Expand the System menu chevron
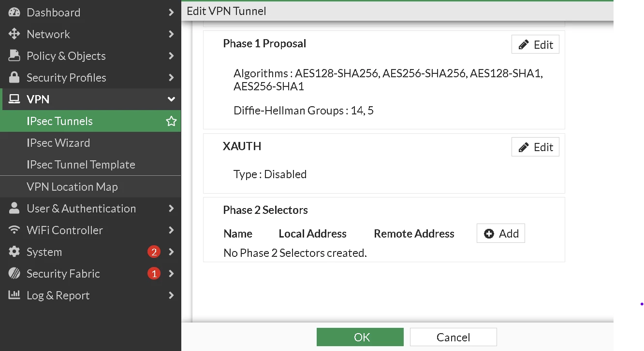This screenshot has width=644, height=351. pyautogui.click(x=171, y=252)
